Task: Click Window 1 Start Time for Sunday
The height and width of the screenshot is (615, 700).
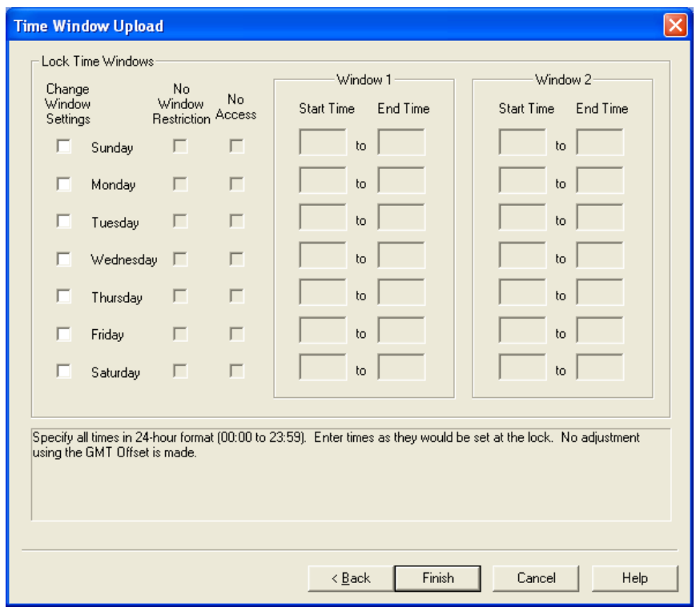Action: (x=323, y=144)
